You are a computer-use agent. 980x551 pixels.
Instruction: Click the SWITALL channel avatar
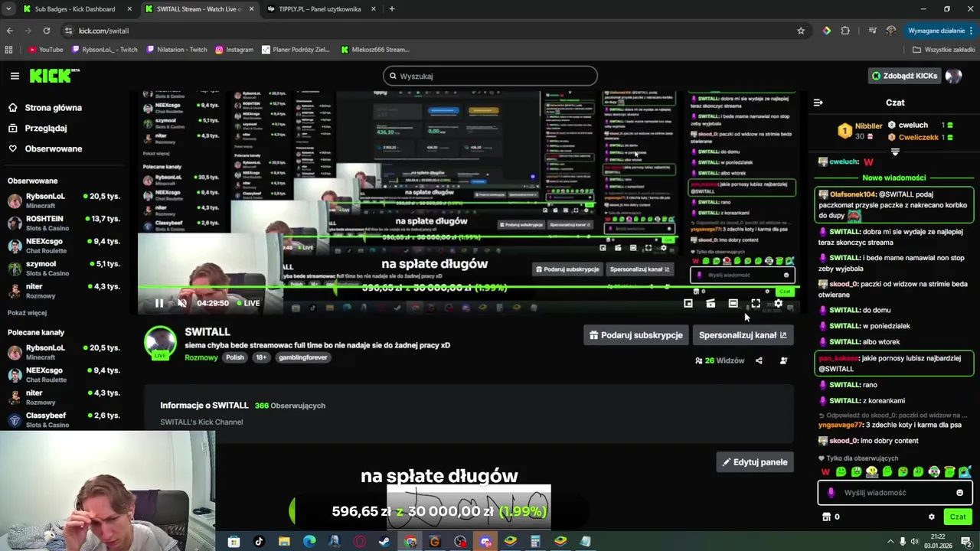pos(161,342)
